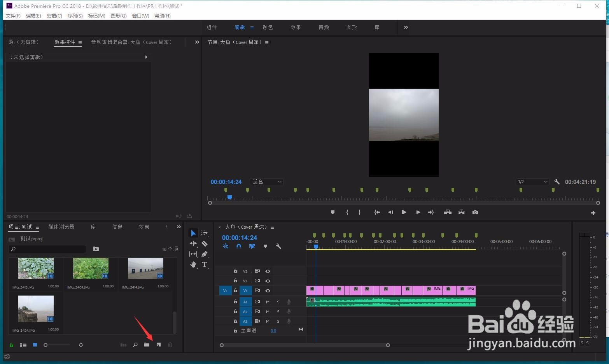The height and width of the screenshot is (364, 609).
Task: Toggle track lock for V3
Action: [236, 271]
